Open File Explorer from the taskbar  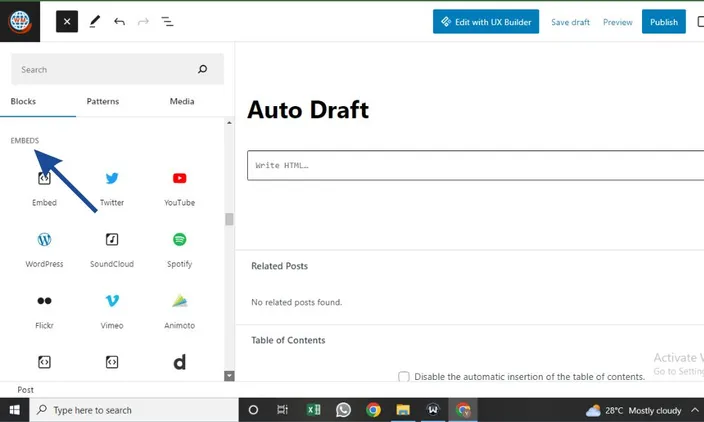click(403, 410)
